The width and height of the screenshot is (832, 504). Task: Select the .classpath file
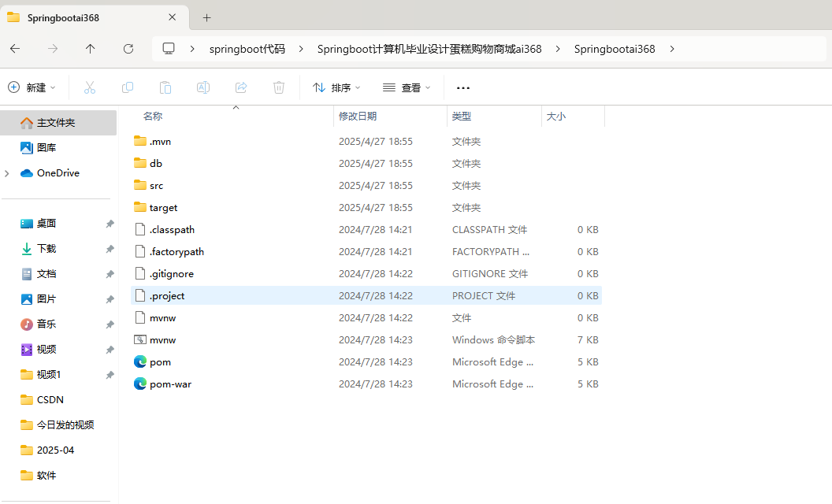(366, 230)
